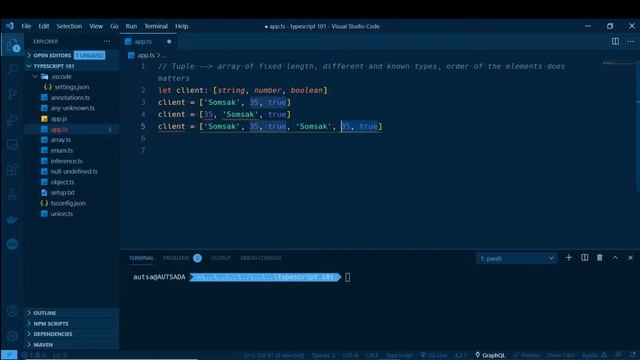Open the Manage gear in activity bar
The height and width of the screenshot is (360, 640).
13,336
